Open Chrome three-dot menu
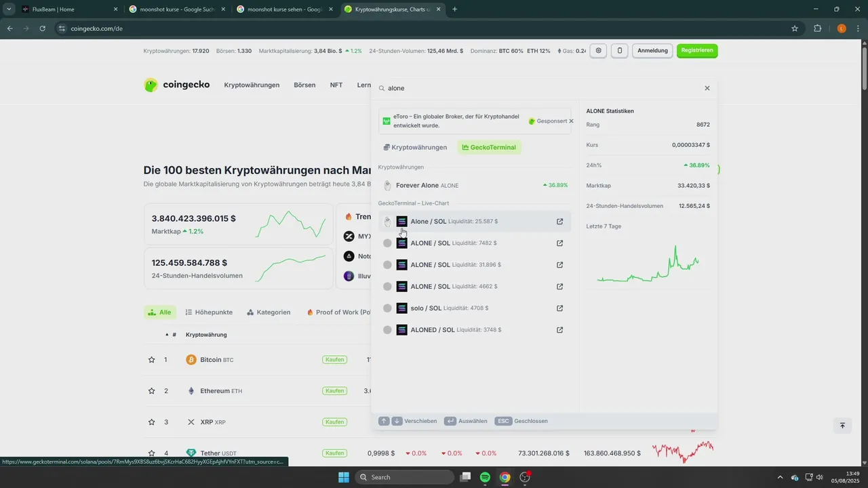The image size is (868, 488). point(858,28)
